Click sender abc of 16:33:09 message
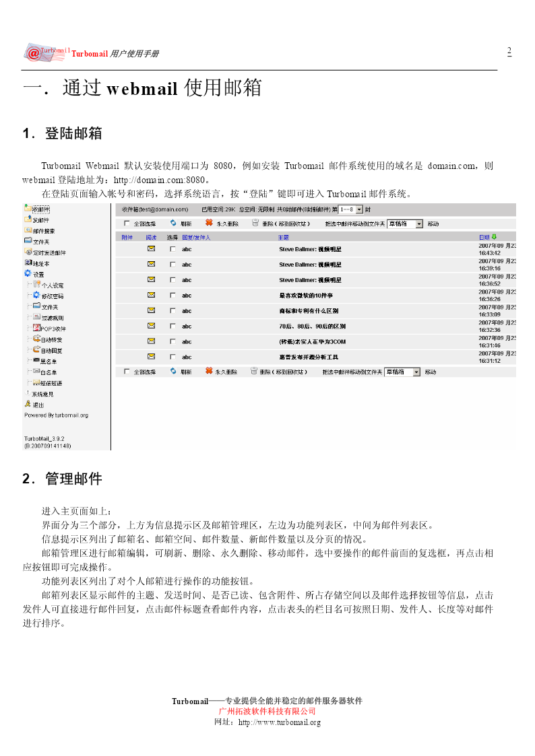535x756 pixels. [x=187, y=311]
